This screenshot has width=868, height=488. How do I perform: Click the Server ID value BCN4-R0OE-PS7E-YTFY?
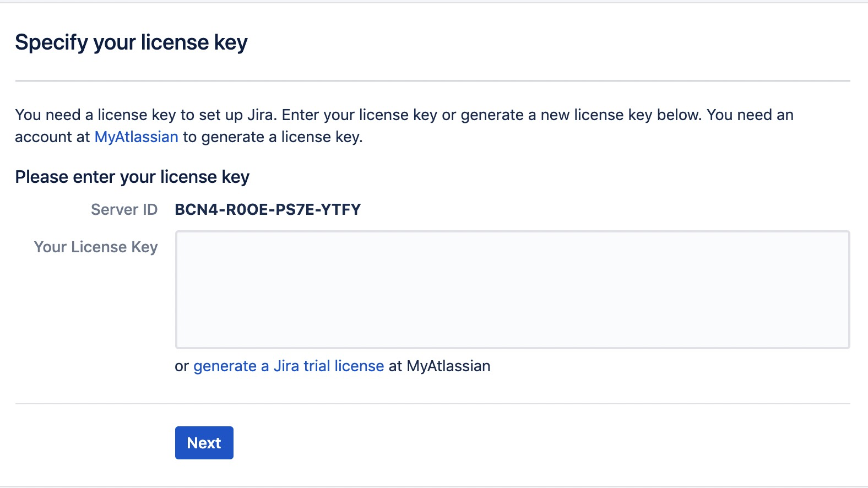pos(268,210)
